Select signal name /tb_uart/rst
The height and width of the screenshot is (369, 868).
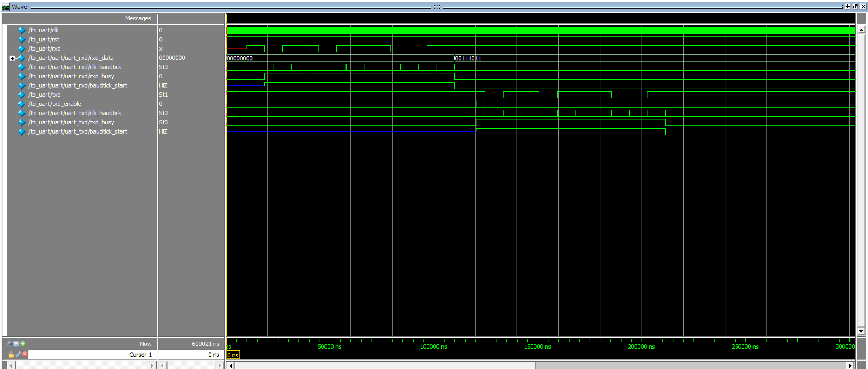44,39
